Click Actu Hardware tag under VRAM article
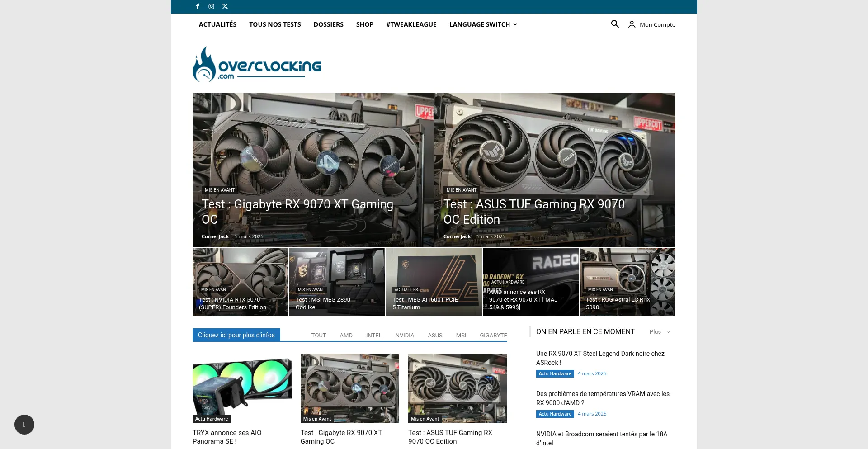This screenshot has width=868, height=449. (555, 414)
